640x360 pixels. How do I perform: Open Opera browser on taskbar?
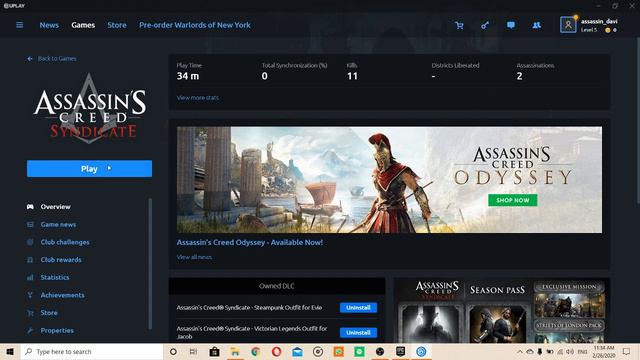pyautogui.click(x=276, y=351)
